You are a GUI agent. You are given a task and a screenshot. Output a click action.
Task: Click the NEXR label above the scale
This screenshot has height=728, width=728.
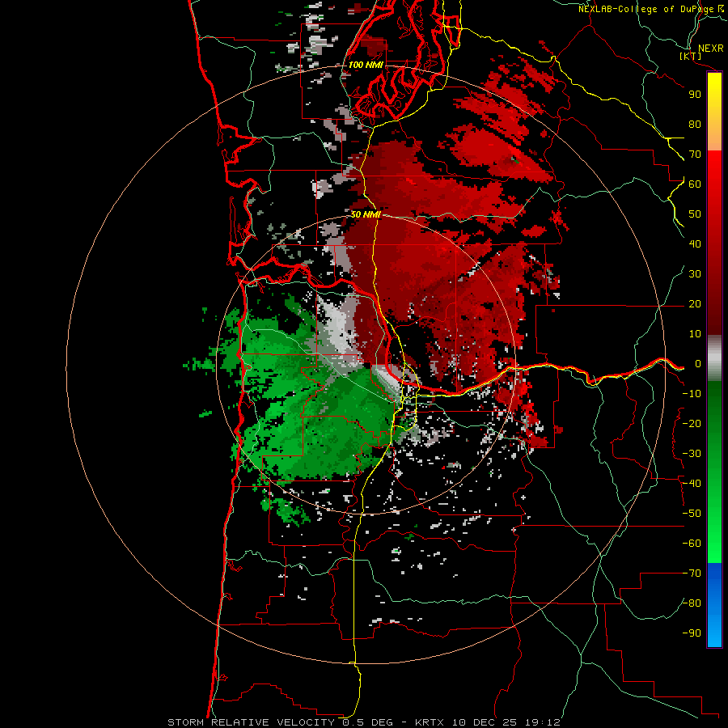pos(710,49)
